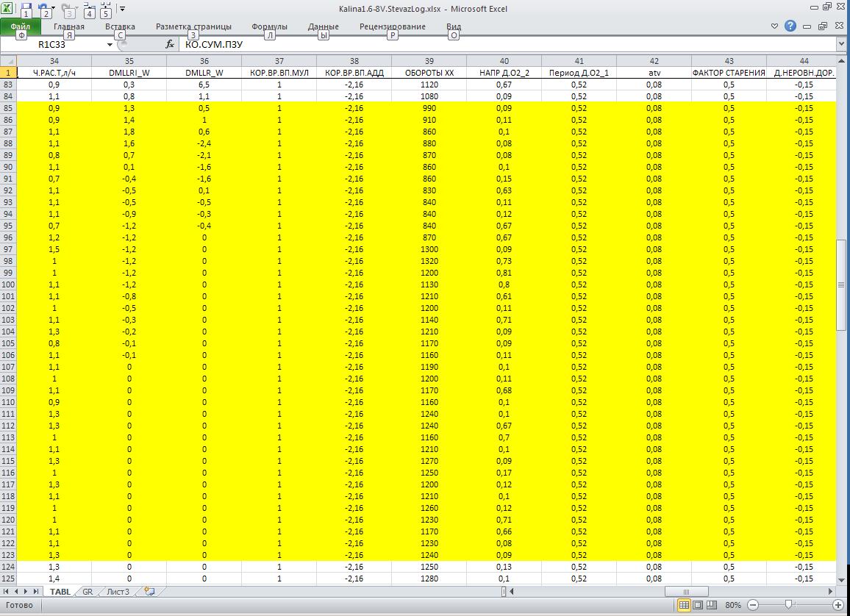This screenshot has width=850, height=616.
Task: Select column header ОБОРОТЫ ХХ cell
Action: pyautogui.click(x=429, y=73)
